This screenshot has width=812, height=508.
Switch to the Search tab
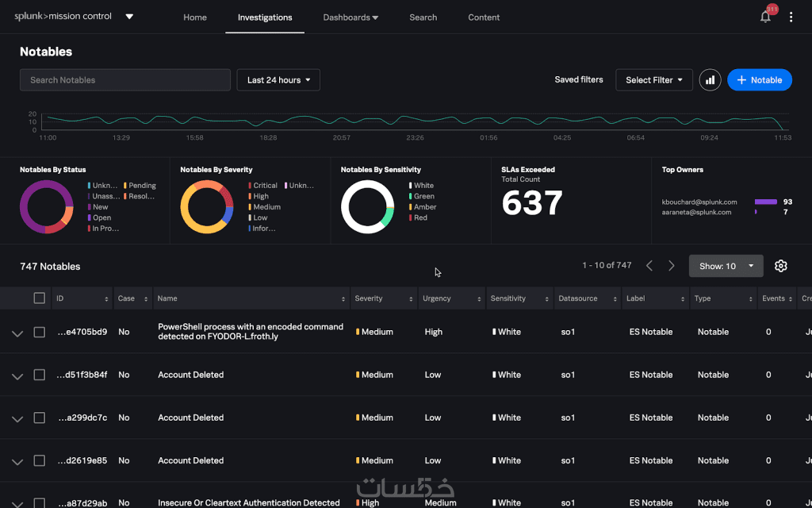tap(423, 17)
